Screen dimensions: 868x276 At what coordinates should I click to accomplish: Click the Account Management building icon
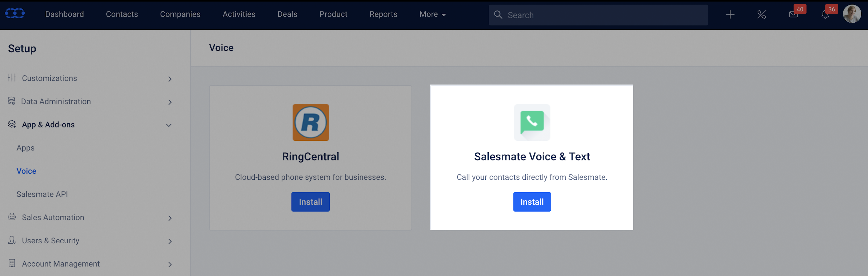pos(12,263)
